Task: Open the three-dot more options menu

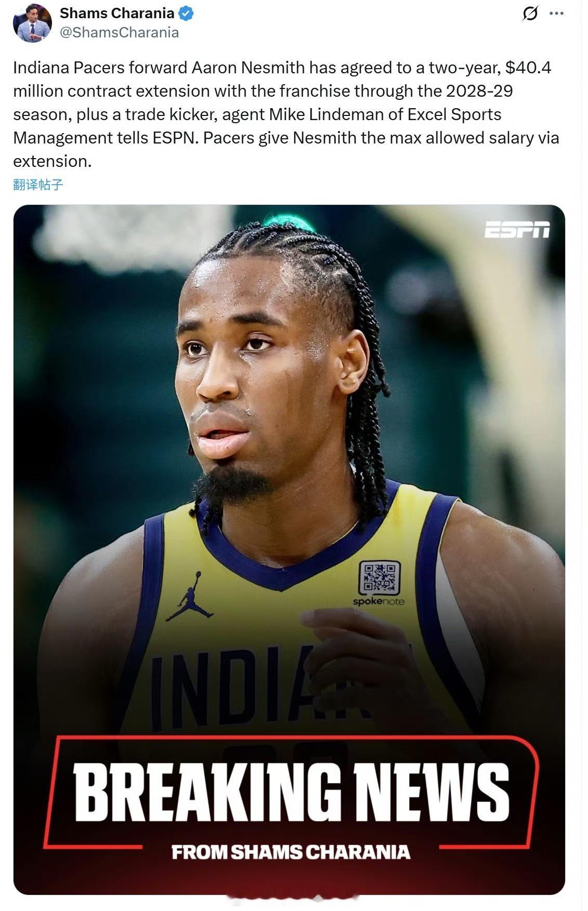Action: 557,14
